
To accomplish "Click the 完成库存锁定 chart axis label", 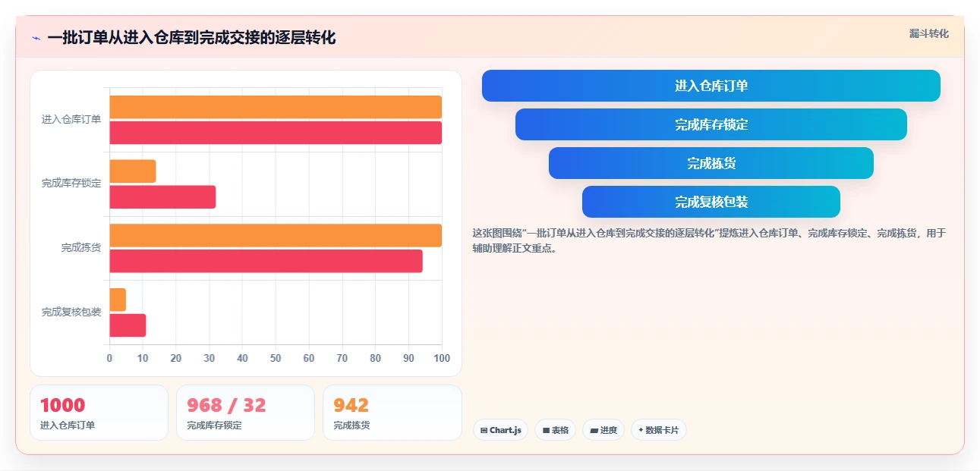I will click(x=71, y=184).
